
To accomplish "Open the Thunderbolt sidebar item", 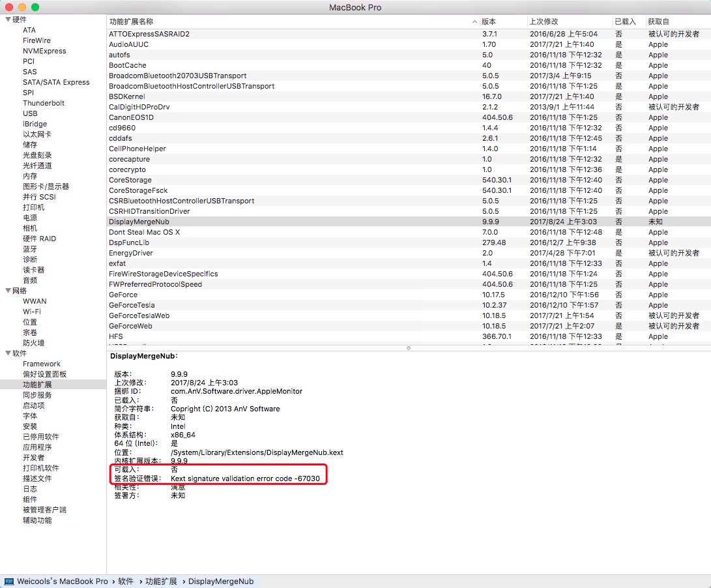I will click(x=44, y=103).
